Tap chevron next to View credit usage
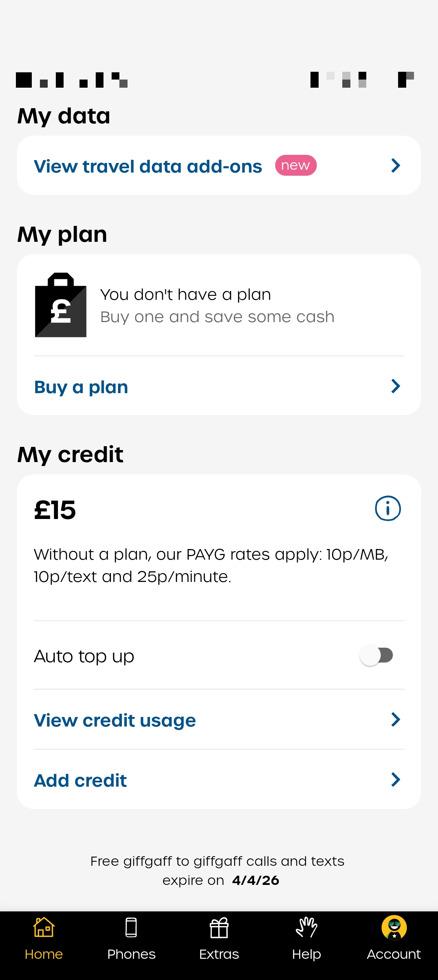This screenshot has width=438, height=980. click(395, 719)
